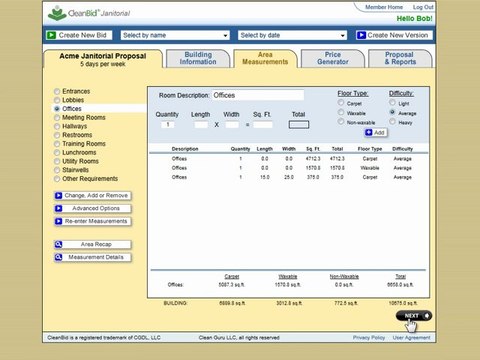Click the Quantity input field
480x360 pixels.
[x=168, y=125]
